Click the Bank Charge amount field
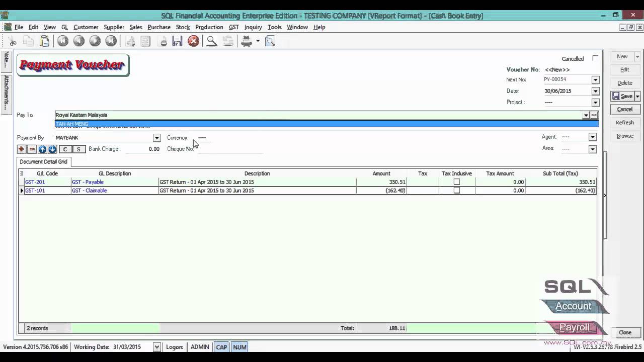This screenshot has height=362, width=644. 142,149
